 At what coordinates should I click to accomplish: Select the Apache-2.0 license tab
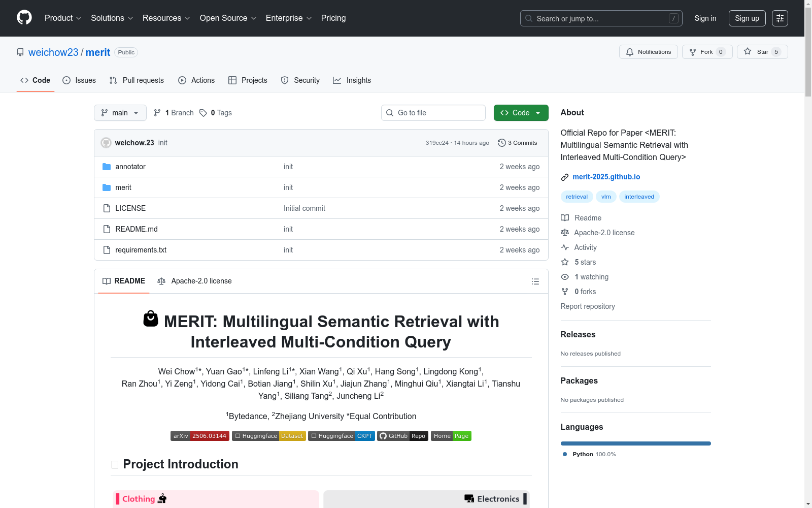tap(194, 281)
